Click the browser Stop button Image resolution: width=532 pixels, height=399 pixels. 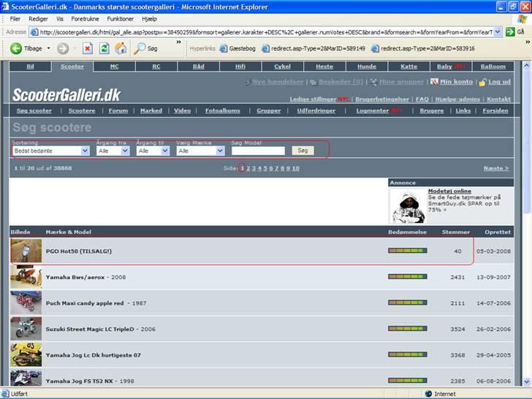(x=88, y=49)
